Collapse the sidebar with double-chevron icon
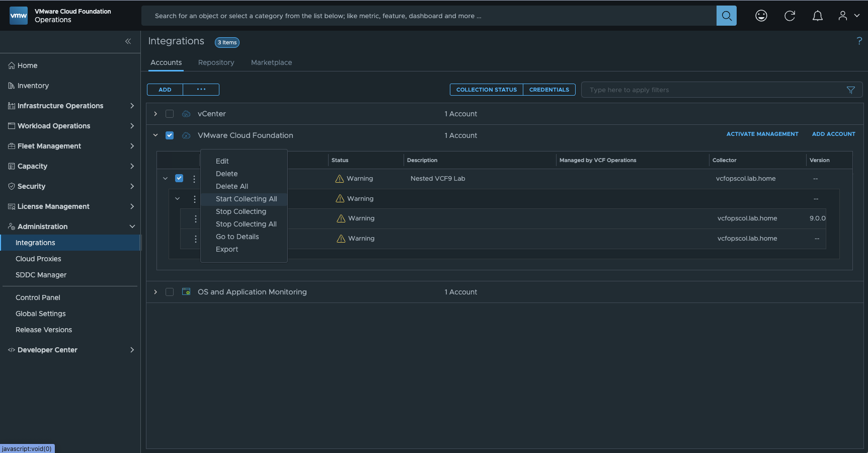Screen dimensions: 868x453 click(128, 41)
